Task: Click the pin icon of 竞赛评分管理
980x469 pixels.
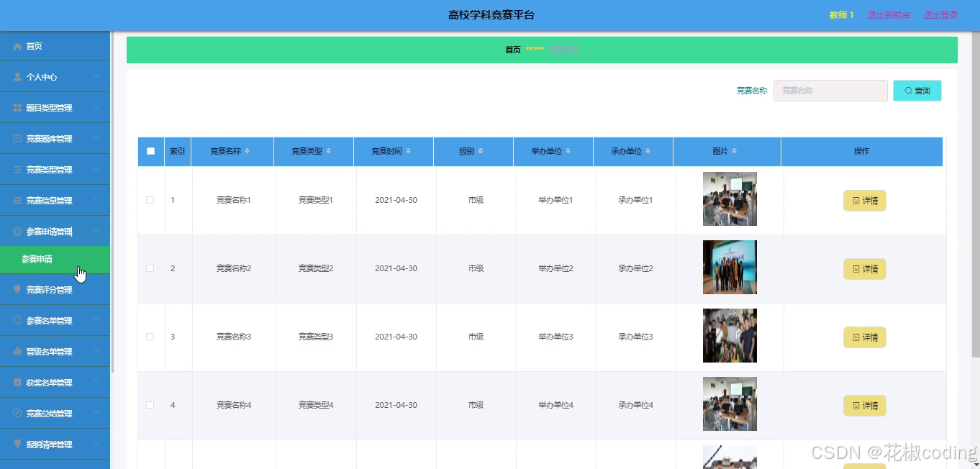Action: pos(17,290)
